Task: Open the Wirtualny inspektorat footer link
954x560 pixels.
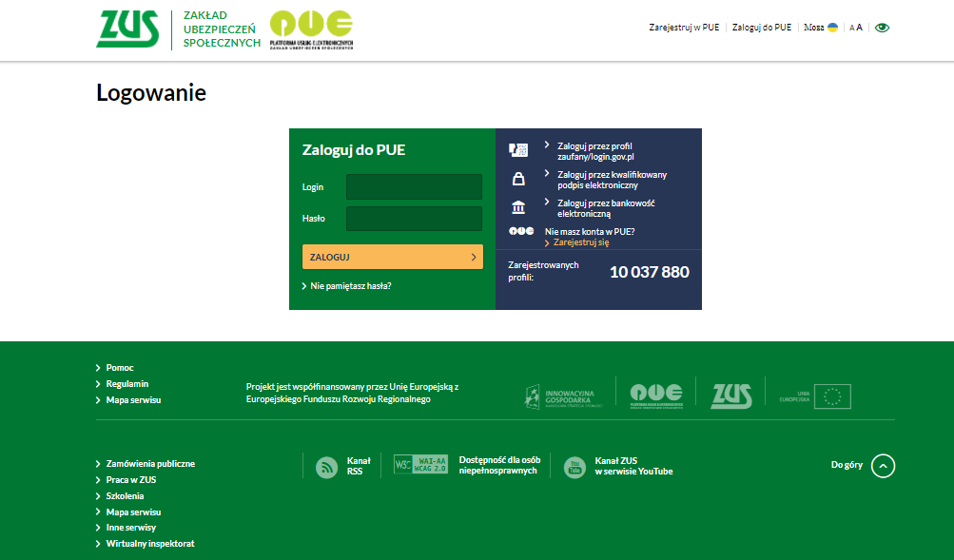Action: (x=150, y=544)
